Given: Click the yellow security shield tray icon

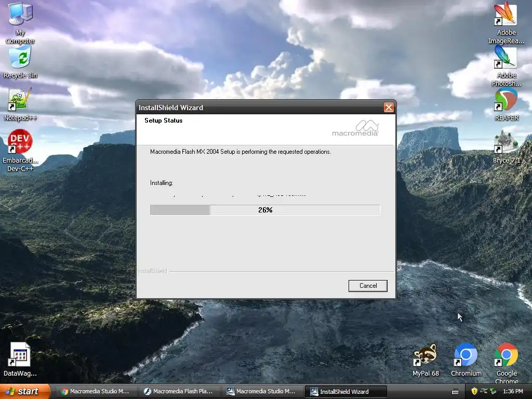Looking at the screenshot, I should tap(474, 391).
